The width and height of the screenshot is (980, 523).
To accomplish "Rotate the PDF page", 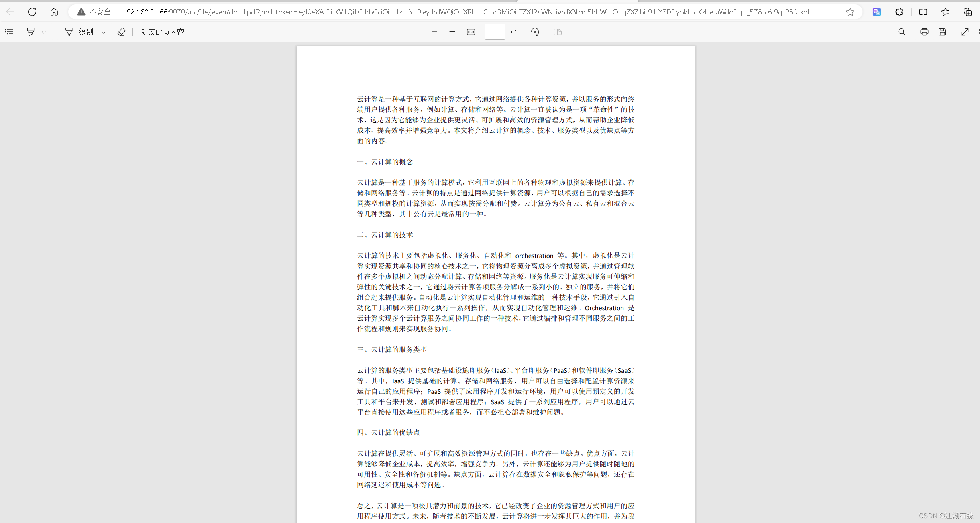I will click(535, 32).
